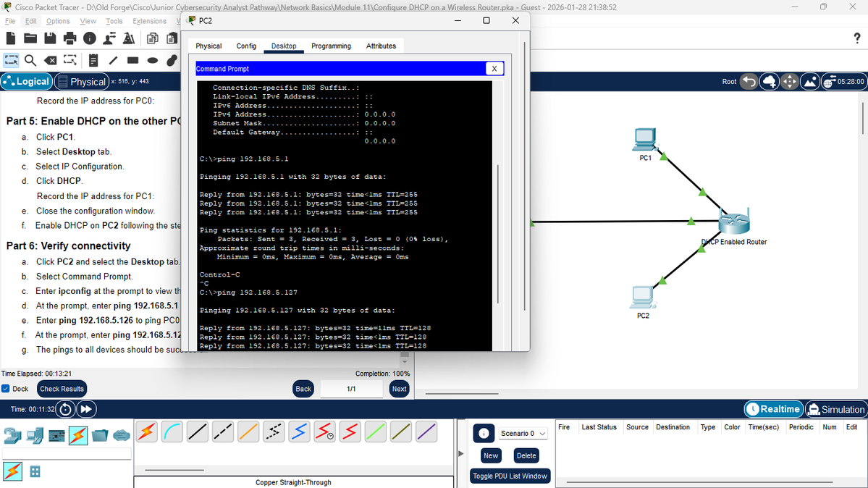Choose the blue Coaxial zigzag cable
The image size is (868, 488).
pyautogui.click(x=299, y=432)
